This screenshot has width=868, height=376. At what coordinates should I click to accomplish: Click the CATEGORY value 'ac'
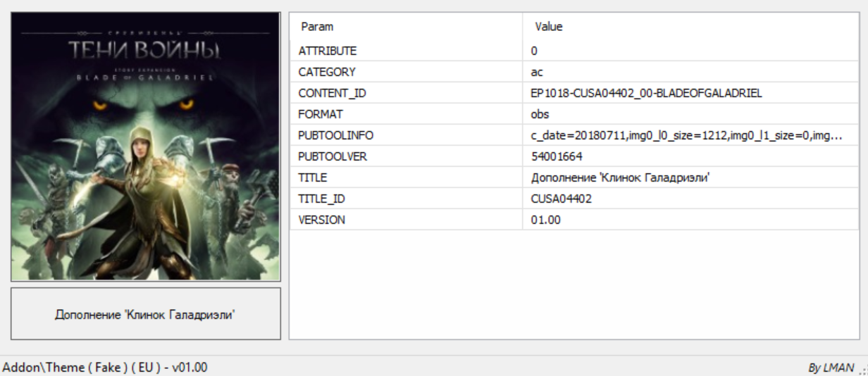[690, 72]
